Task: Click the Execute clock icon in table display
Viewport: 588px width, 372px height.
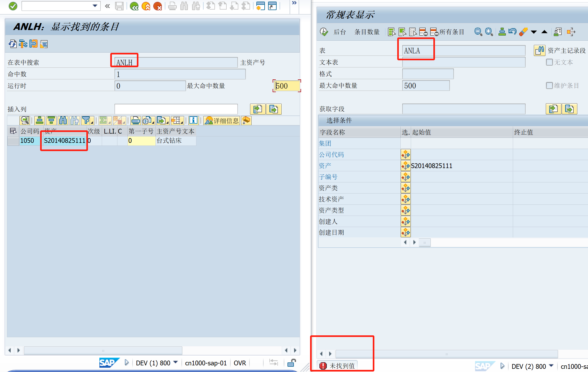Action: tap(324, 32)
